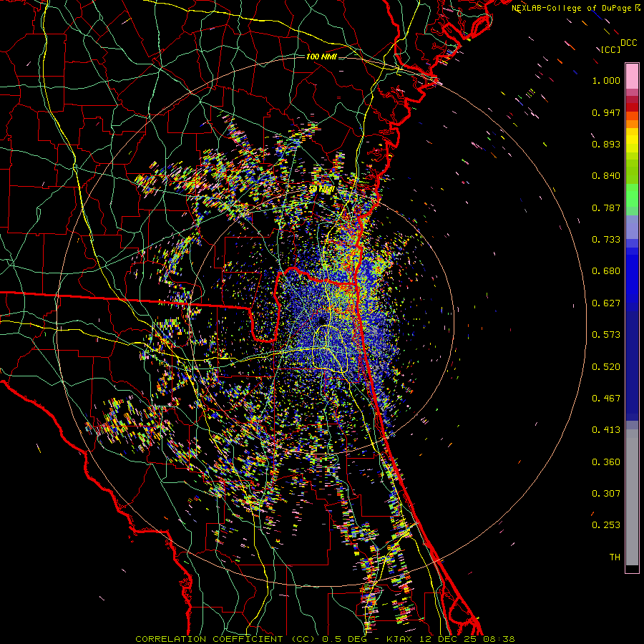The image size is (644, 644).
Task: Click the DCC product label
Action: click(628, 43)
